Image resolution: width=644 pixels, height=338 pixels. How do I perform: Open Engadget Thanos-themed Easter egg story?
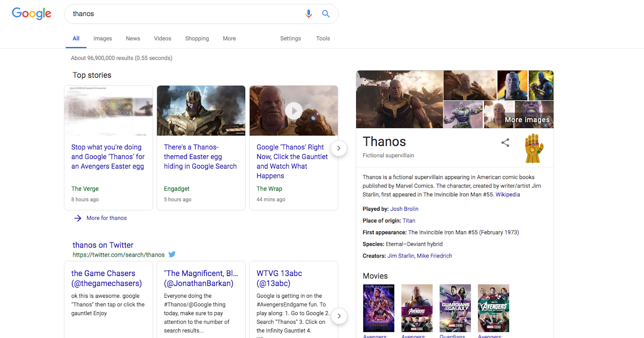pos(200,157)
